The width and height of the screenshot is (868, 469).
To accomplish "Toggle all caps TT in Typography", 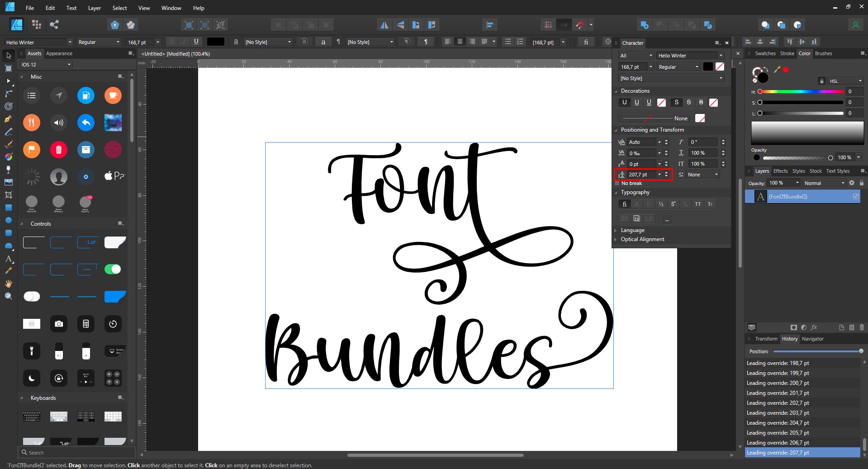I will (698, 204).
